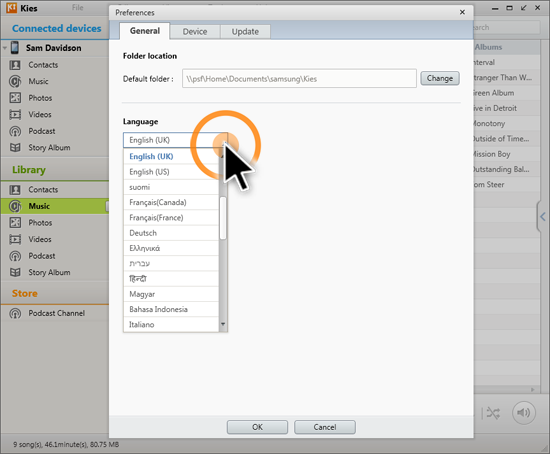
Task: Switch to the Update tab
Action: click(x=245, y=32)
